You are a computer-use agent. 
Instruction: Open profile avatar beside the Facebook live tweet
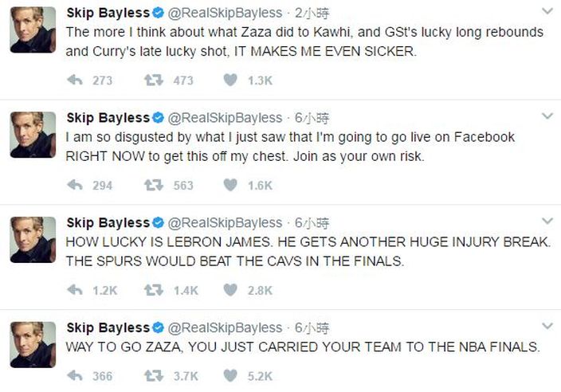click(x=33, y=135)
